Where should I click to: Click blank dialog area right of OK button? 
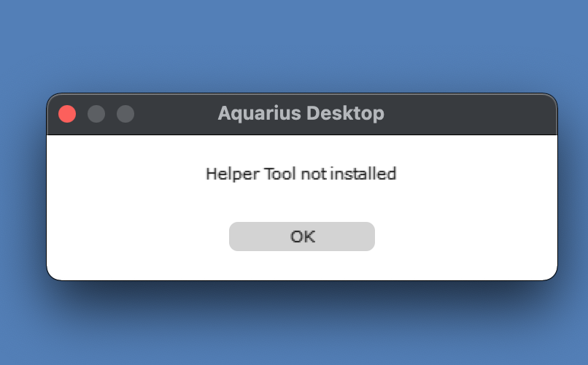coord(465,237)
